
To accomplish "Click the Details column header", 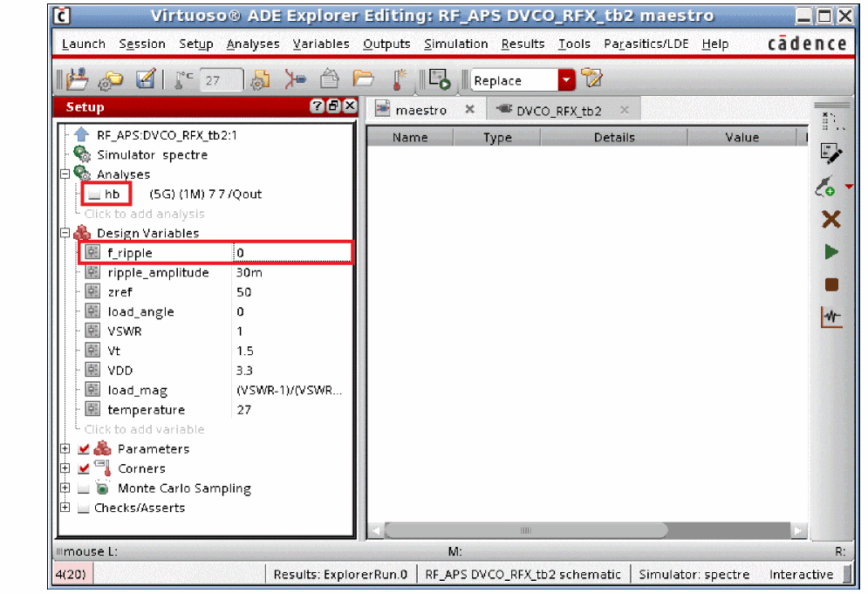I will point(614,137).
